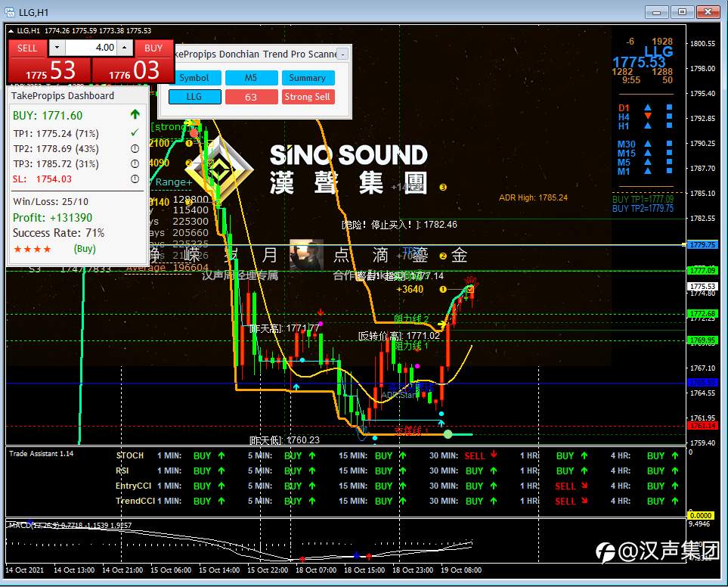Decrease lot volume with down arrow
Viewport: 728px width, 587px height.
(x=57, y=48)
